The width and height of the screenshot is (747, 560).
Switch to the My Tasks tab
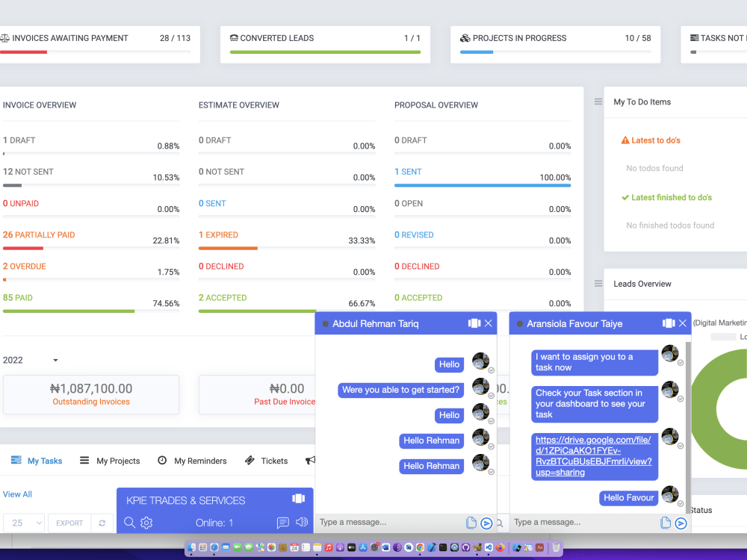coord(37,461)
